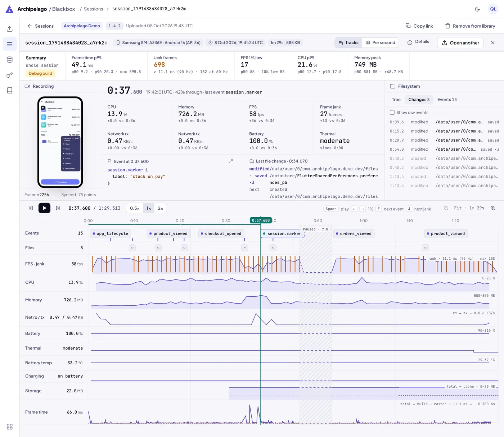This screenshot has width=504, height=437.
Task: Select file change row at 0:34.0
Action: 444,149
